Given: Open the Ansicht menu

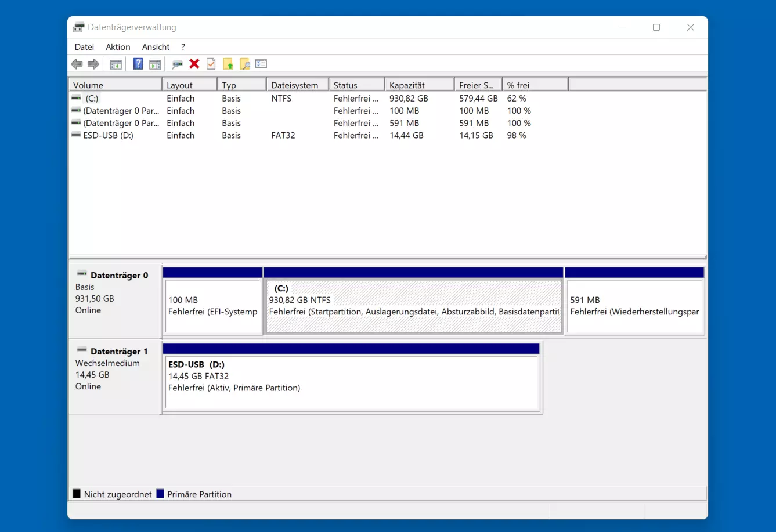Looking at the screenshot, I should pyautogui.click(x=156, y=47).
